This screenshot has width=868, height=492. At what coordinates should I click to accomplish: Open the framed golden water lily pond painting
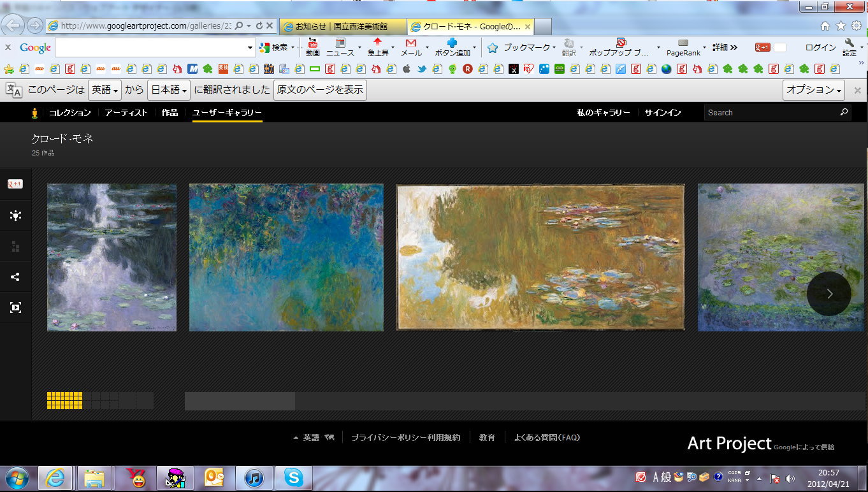click(540, 257)
